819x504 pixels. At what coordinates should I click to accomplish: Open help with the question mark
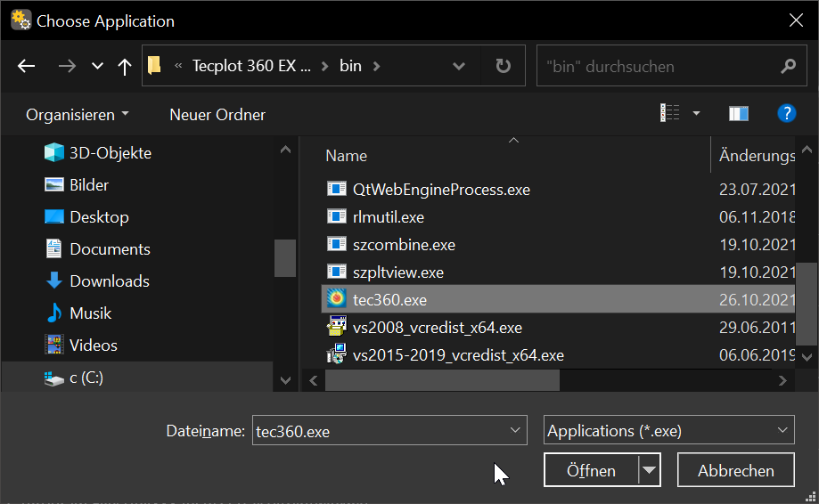(787, 113)
